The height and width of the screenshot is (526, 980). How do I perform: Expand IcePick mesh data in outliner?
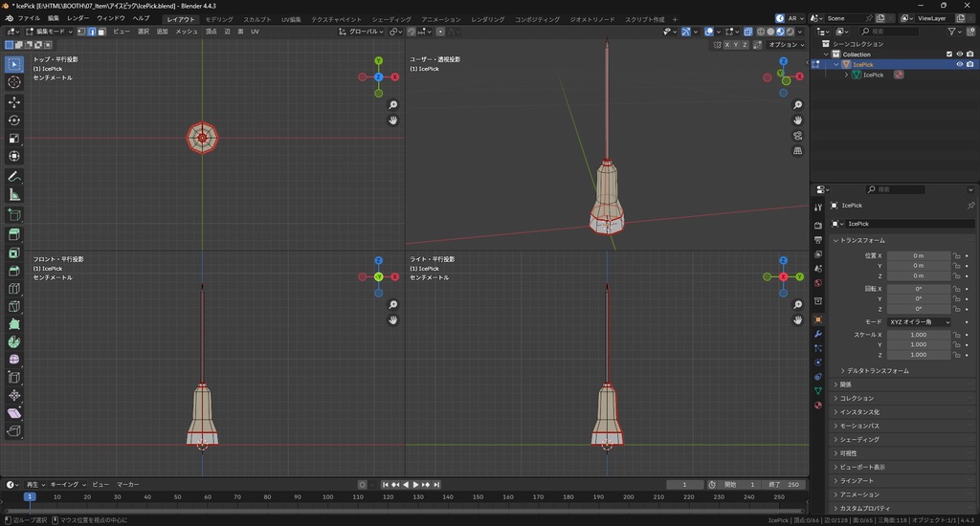click(x=847, y=75)
